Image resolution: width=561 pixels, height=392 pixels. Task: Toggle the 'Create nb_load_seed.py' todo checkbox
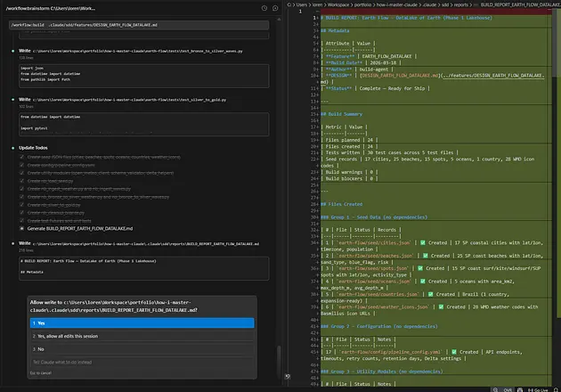[x=22, y=181]
